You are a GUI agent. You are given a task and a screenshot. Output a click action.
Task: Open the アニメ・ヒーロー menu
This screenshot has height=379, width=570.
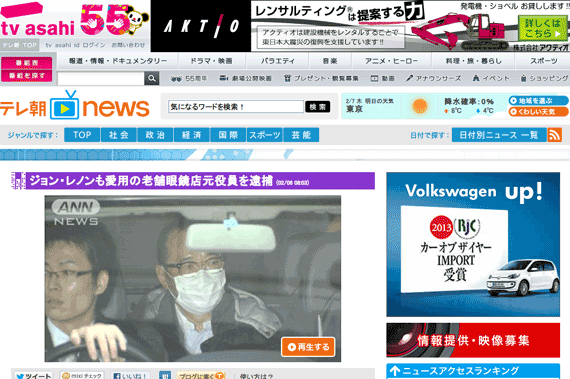391,61
